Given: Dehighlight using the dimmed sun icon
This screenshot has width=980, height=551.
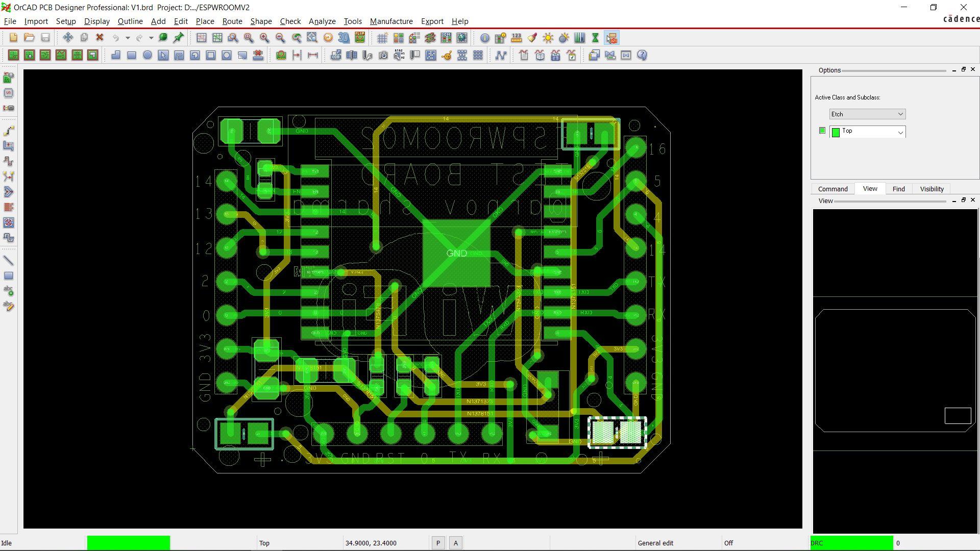Looking at the screenshot, I should [x=564, y=38].
